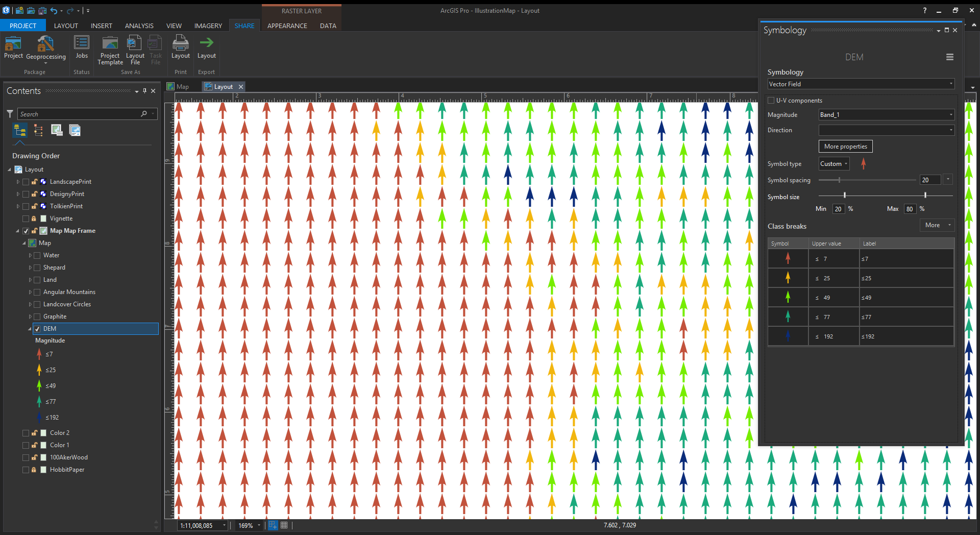Screen dimensions: 980x535
Task: Select the fourth Contents list view icon
Action: coord(75,131)
